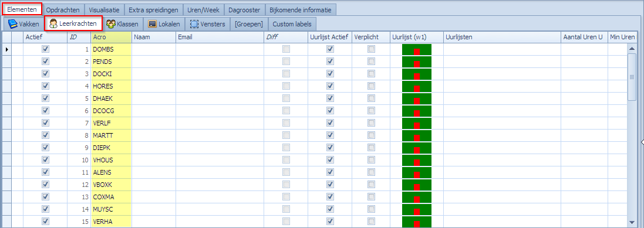
Task: Open Uurlijst (w1) thumbnail for VHOUS
Action: 416,160
